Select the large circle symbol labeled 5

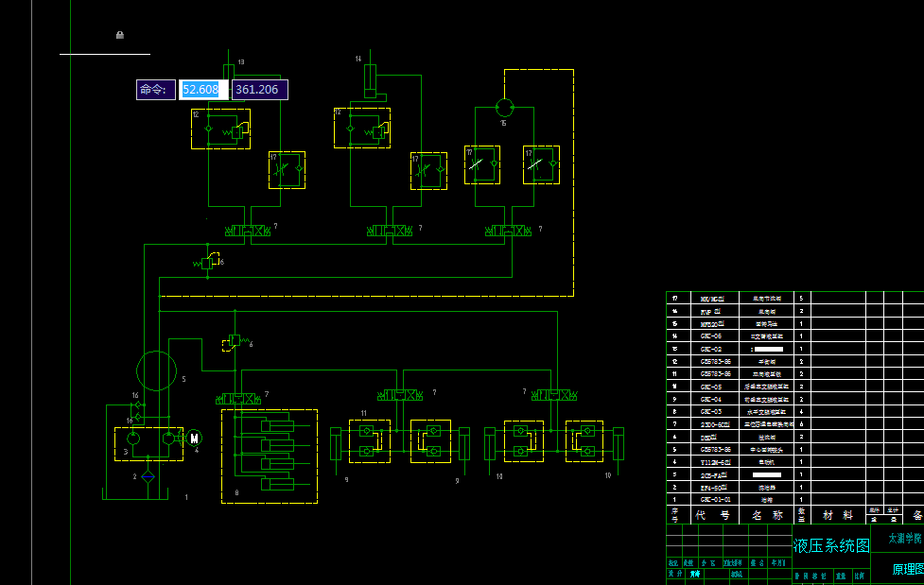[x=156, y=371]
